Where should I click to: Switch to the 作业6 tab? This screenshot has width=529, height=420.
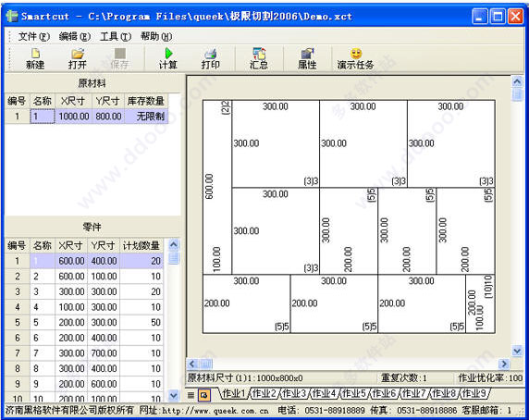[x=384, y=393]
